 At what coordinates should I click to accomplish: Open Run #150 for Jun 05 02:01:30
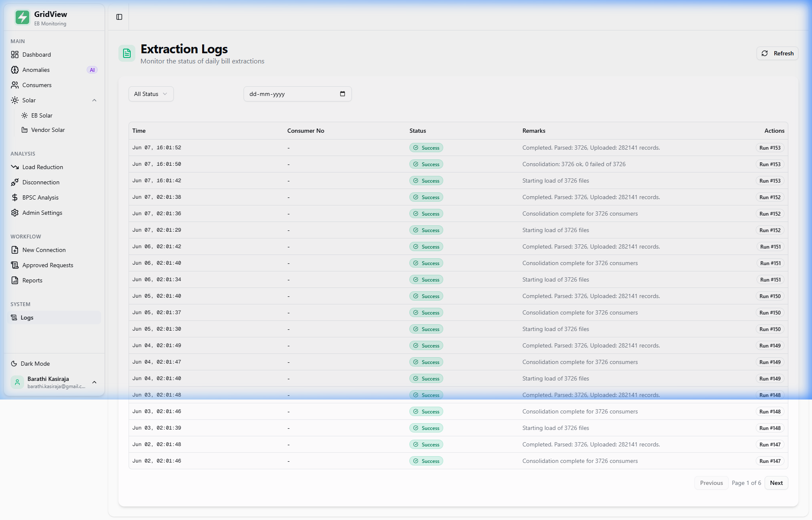pyautogui.click(x=770, y=329)
